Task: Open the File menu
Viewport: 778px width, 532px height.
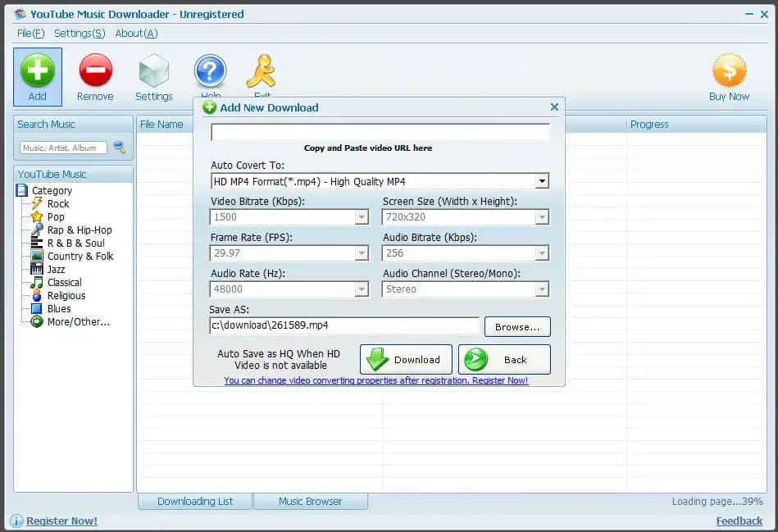Action: tap(30, 34)
